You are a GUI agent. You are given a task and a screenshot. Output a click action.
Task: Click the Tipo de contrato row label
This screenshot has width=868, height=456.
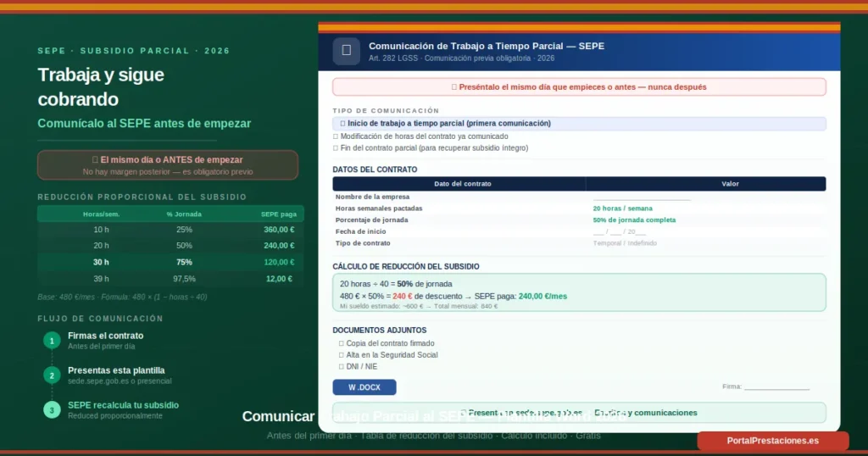(363, 243)
